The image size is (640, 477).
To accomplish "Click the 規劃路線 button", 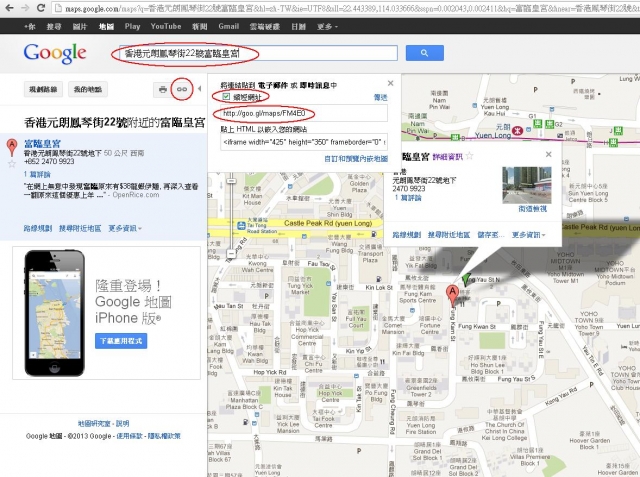I will pos(42,90).
